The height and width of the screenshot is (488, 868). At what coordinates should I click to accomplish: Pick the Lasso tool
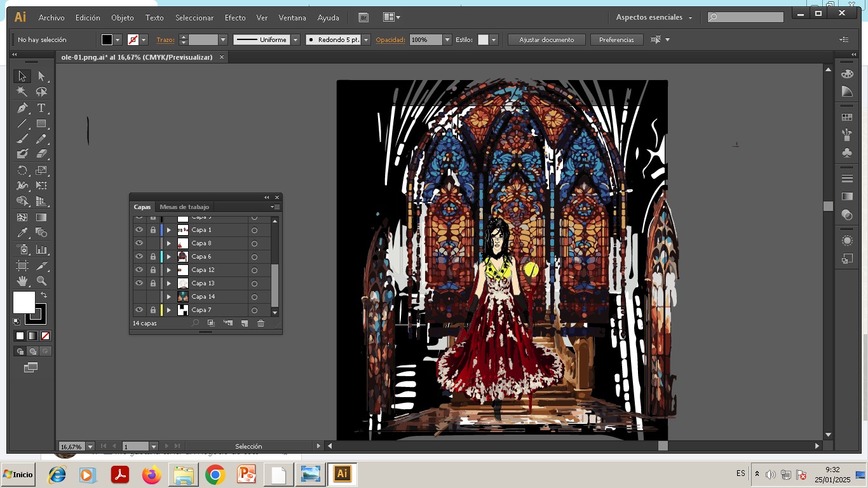coord(41,92)
